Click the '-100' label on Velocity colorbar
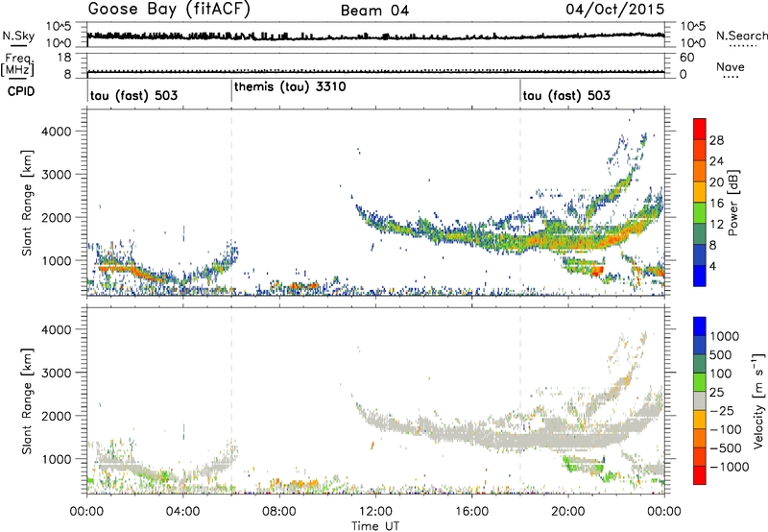Screen dimensions: 768x532 click(726, 429)
